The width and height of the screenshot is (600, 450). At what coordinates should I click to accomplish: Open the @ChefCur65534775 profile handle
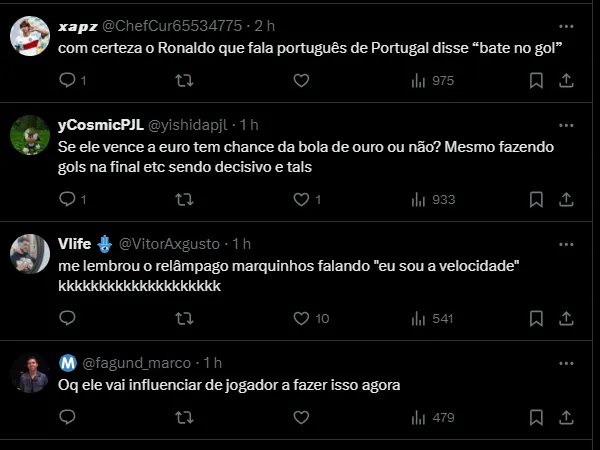tap(187, 25)
